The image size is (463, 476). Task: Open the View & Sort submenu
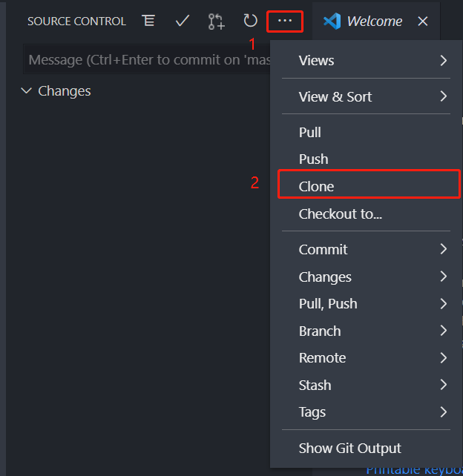point(366,96)
